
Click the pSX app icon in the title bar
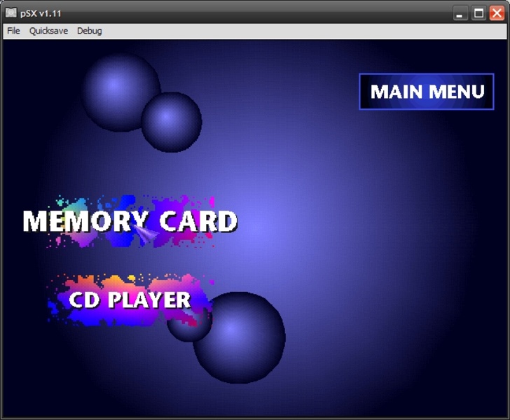coord(11,13)
